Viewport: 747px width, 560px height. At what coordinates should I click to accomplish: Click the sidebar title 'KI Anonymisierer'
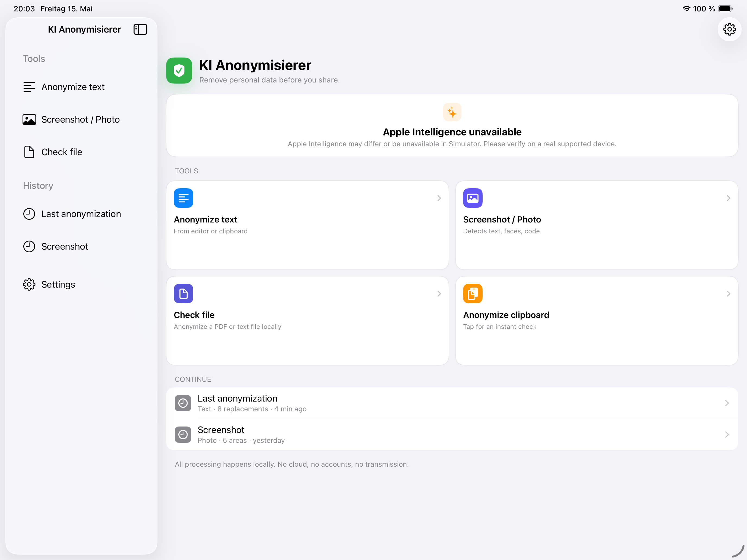pyautogui.click(x=84, y=29)
